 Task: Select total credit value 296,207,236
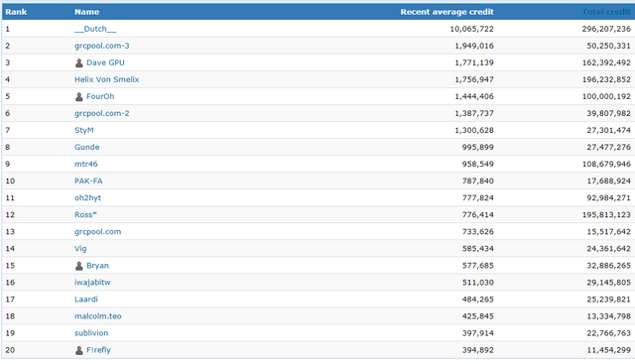(606, 29)
